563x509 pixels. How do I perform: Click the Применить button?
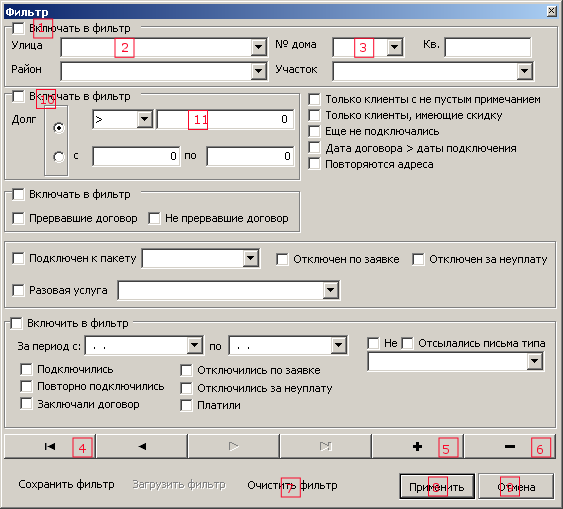(437, 487)
